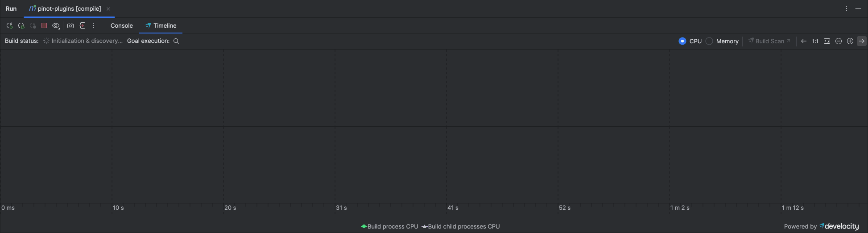Click the rerun incremental sync icon
The image size is (868, 233).
click(x=21, y=26)
